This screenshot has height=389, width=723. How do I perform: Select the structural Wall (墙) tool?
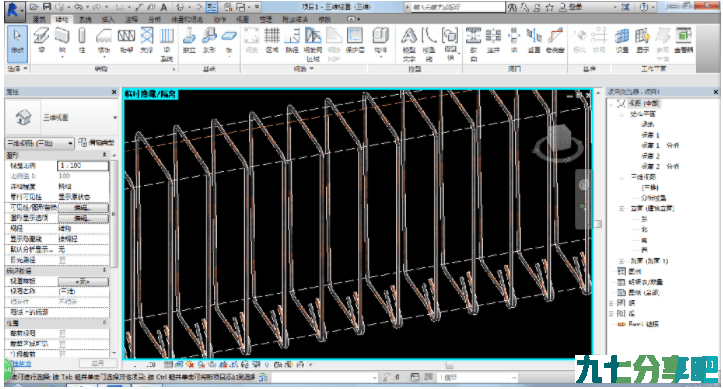pos(62,40)
